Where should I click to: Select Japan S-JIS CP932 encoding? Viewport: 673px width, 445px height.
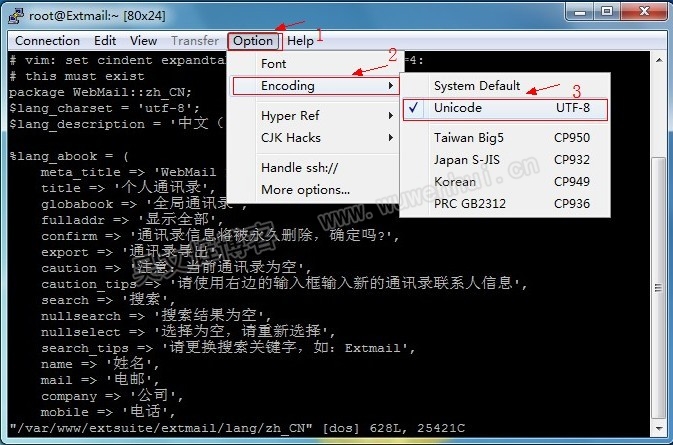pyautogui.click(x=510, y=160)
